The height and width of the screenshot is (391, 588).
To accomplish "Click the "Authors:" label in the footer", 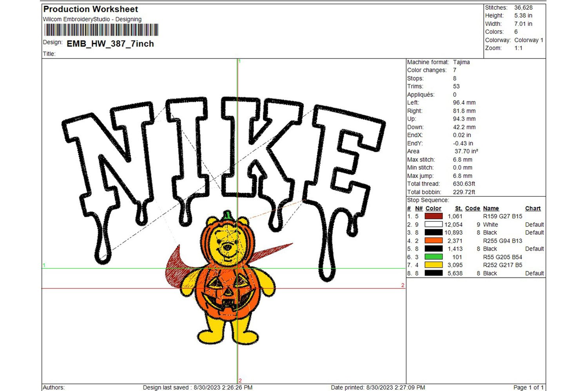I will point(54,387).
